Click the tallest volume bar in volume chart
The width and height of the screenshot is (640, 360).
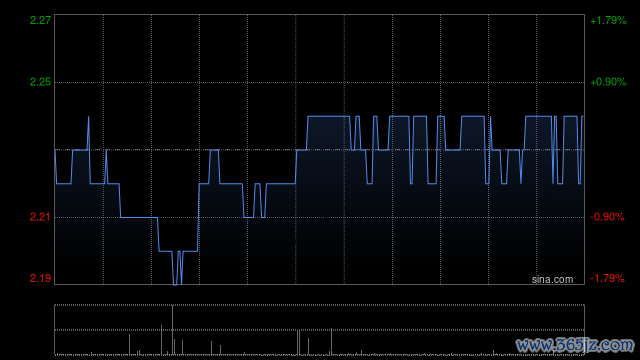[x=172, y=330]
